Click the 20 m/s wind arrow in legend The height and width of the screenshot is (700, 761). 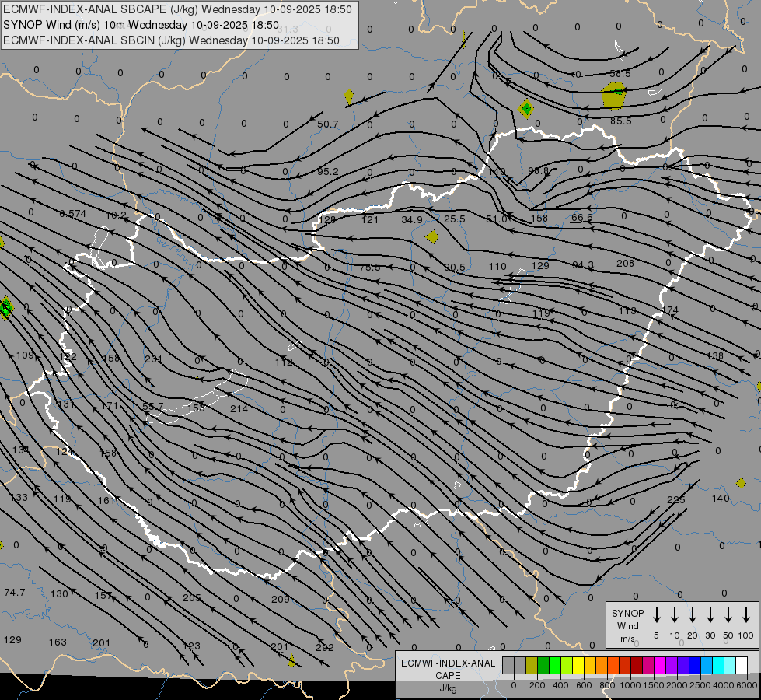click(693, 615)
